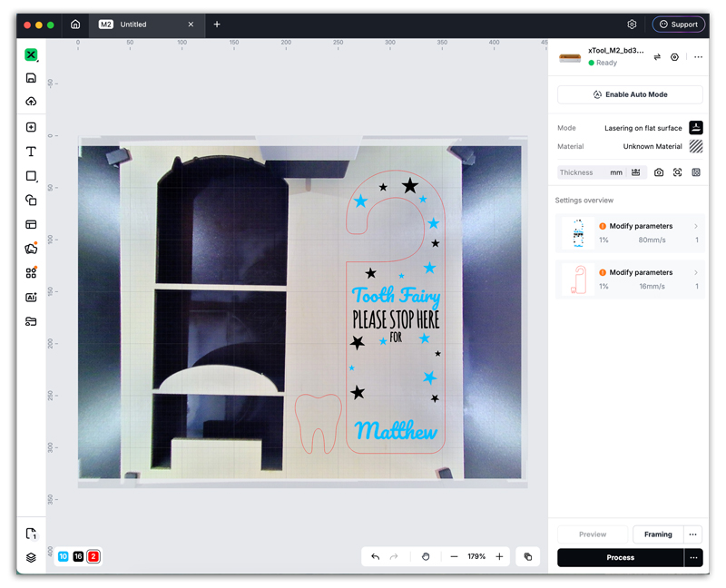Click the grid calibration icon
The image size is (726, 588).
[696, 172]
